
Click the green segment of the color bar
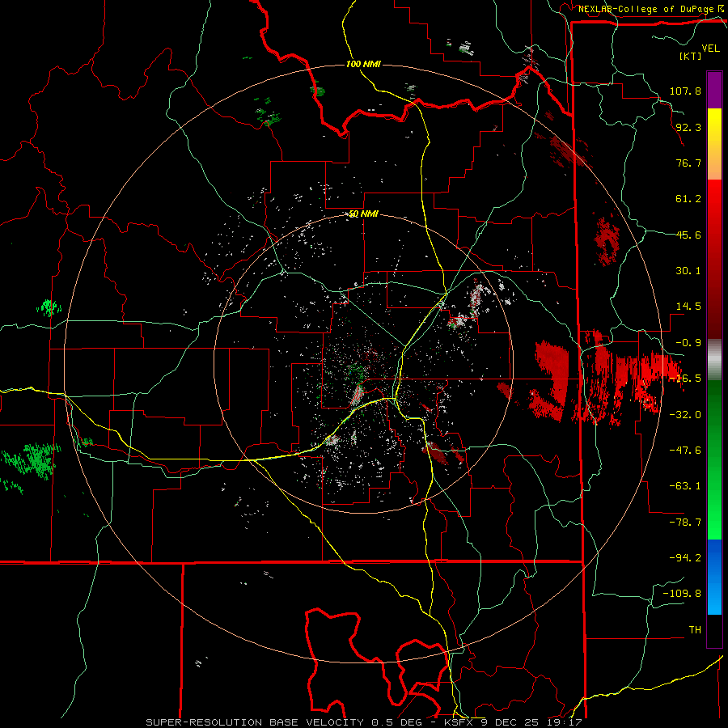click(x=714, y=459)
